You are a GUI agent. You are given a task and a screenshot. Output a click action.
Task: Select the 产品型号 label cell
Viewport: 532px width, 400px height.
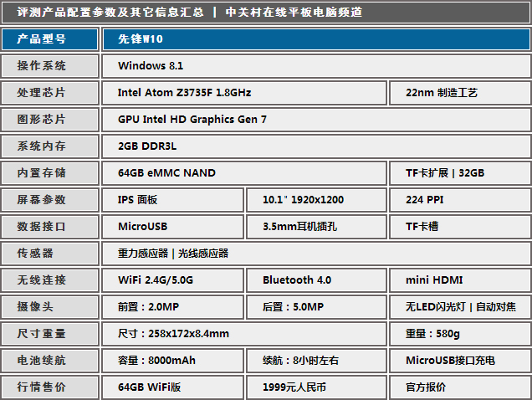tap(50, 39)
